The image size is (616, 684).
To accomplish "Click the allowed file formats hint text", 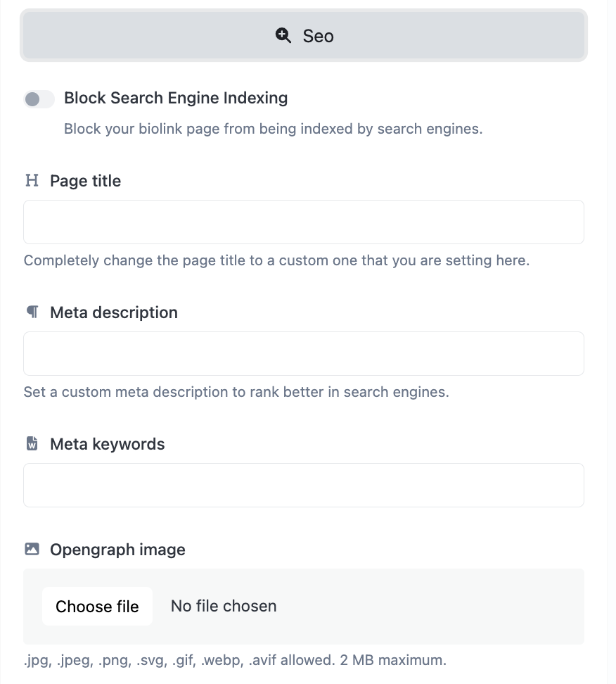I will pos(235,661).
